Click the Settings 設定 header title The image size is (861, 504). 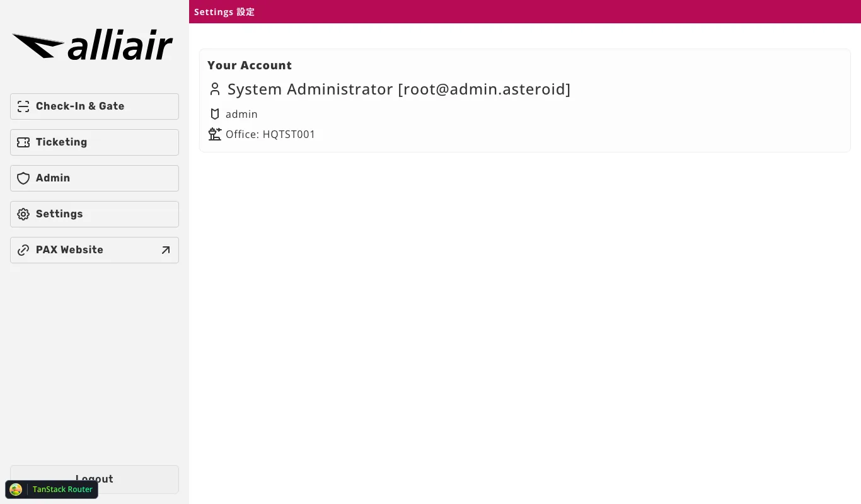(224, 12)
